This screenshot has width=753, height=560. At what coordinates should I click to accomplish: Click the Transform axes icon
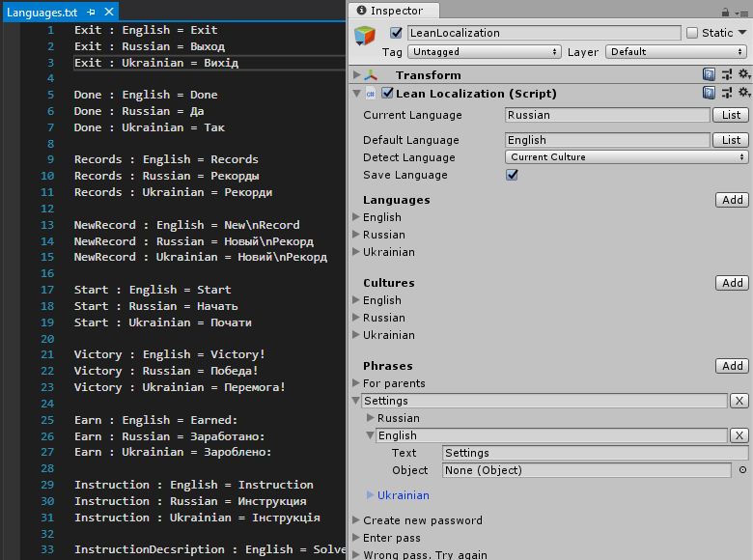click(x=371, y=75)
